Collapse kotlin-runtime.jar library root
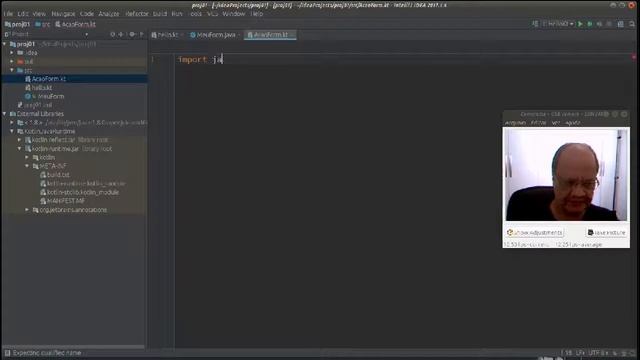 point(19,149)
